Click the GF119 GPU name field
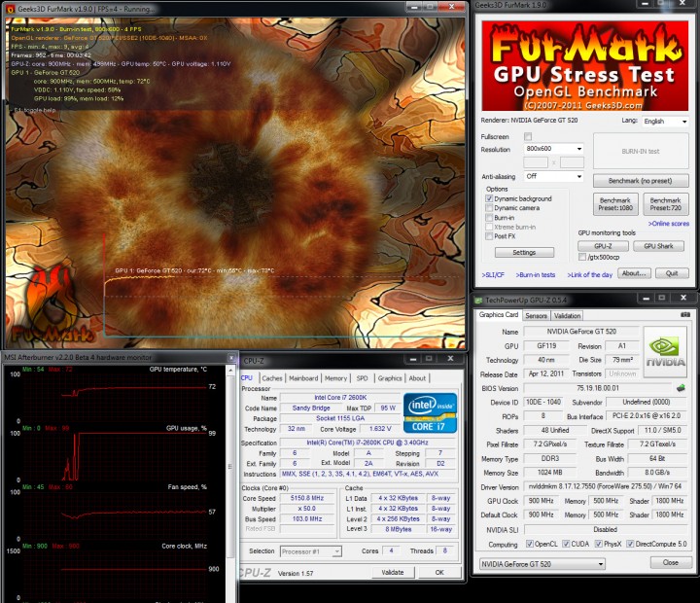The image size is (700, 603). 546,345
